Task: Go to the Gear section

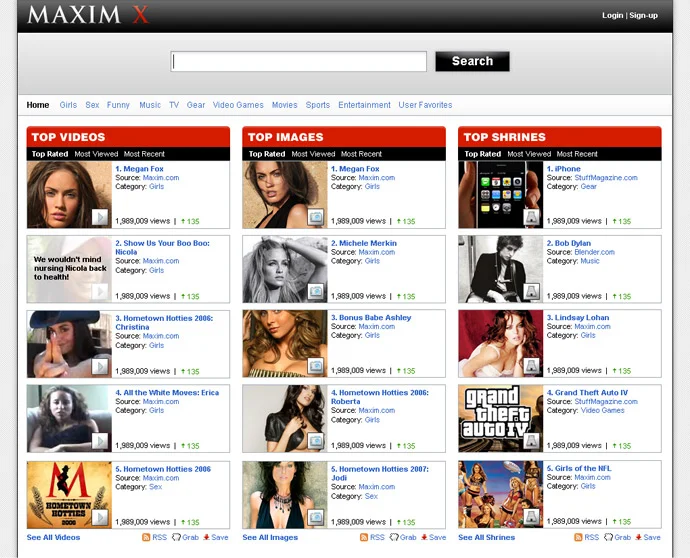Action: 196,105
